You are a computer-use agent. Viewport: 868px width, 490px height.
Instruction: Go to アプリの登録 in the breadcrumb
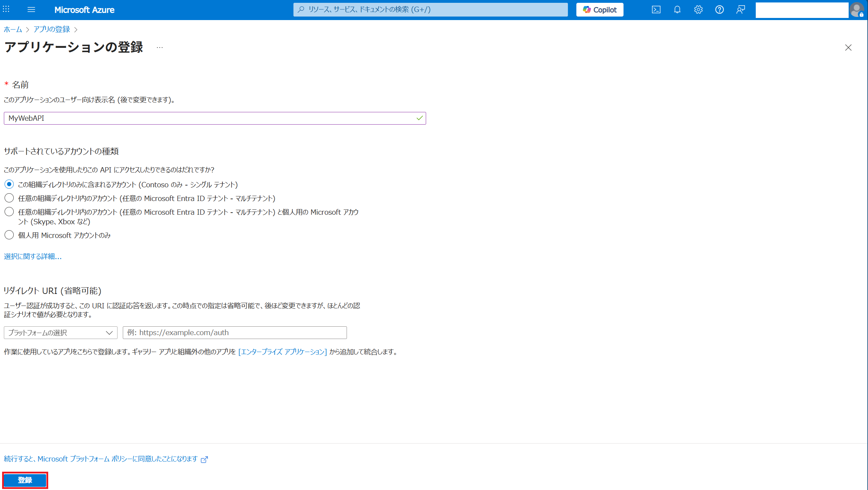pos(52,29)
